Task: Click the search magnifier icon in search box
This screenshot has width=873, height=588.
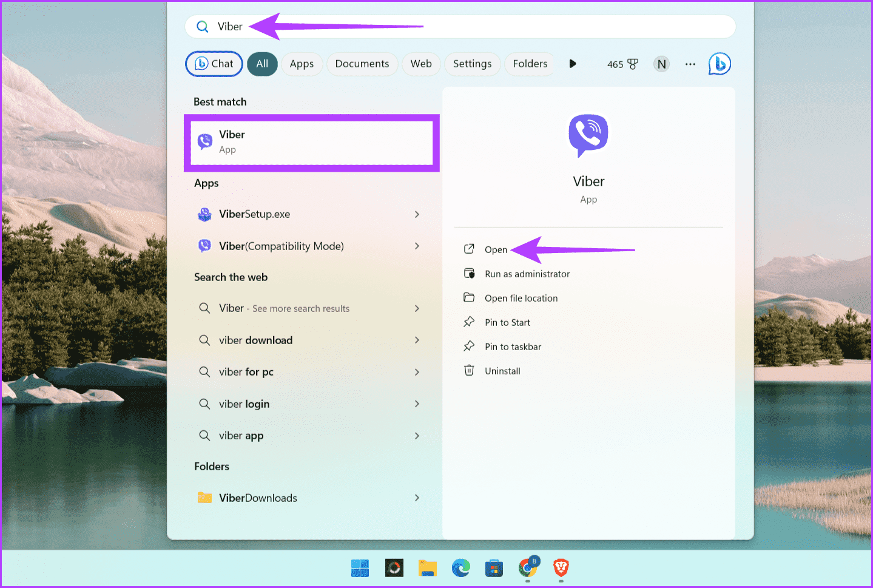Action: pyautogui.click(x=203, y=27)
